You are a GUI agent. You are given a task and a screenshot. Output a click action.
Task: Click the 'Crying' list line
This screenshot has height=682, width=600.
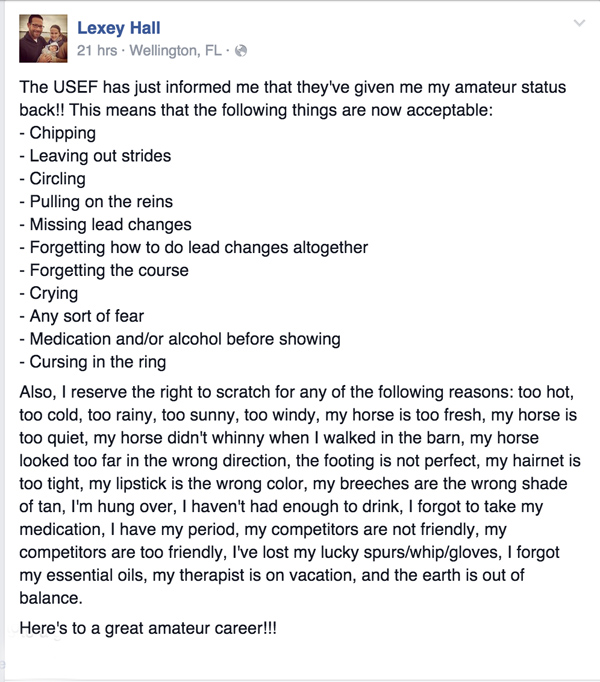[49, 294]
